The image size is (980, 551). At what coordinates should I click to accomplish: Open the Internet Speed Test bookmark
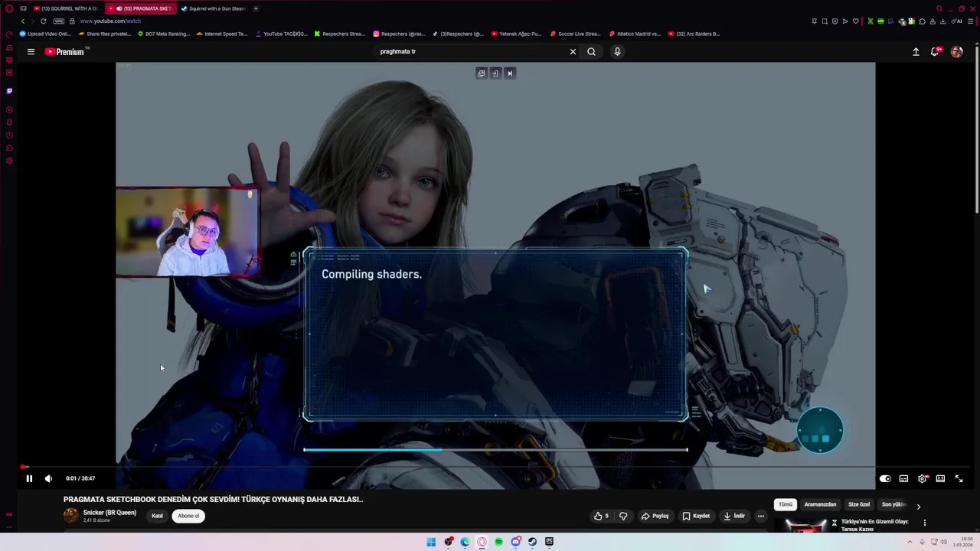222,34
